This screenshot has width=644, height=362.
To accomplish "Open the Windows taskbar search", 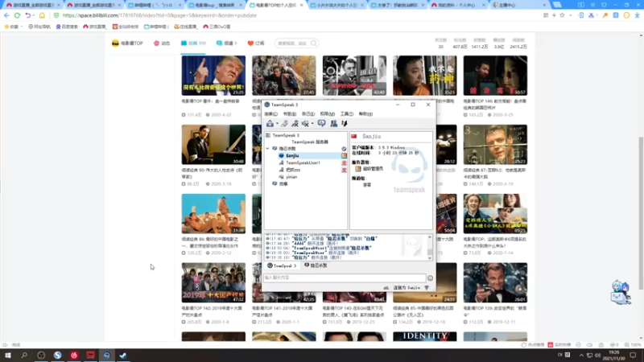I will tap(24, 355).
